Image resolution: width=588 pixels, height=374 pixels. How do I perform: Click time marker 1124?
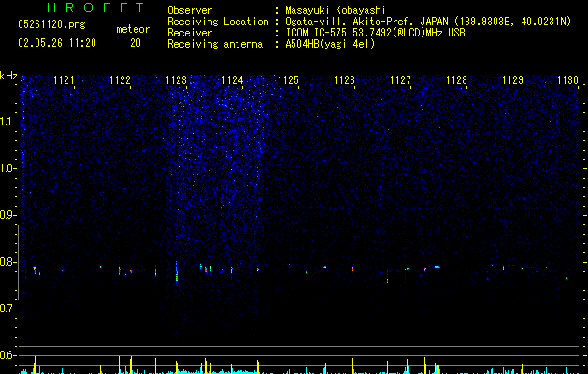click(232, 80)
